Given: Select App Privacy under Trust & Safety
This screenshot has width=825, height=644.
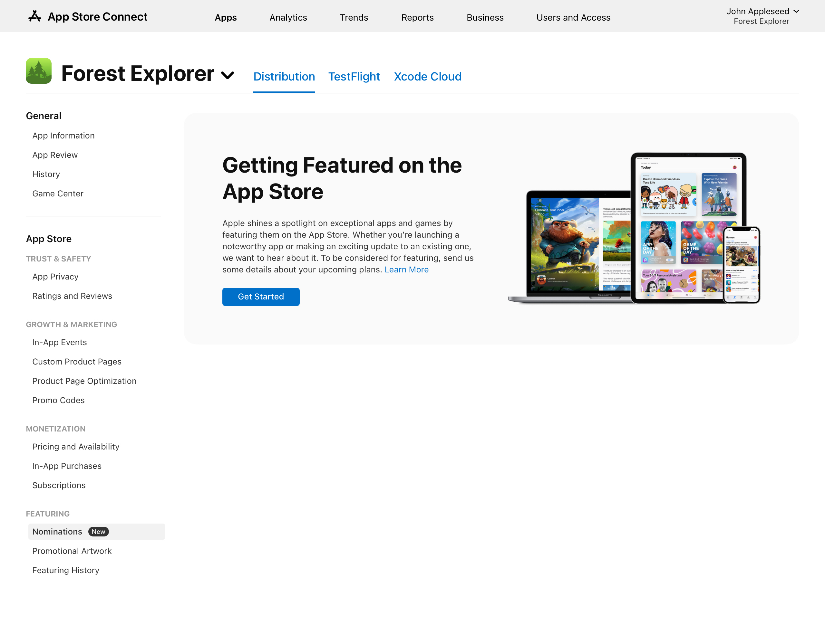Looking at the screenshot, I should pyautogui.click(x=55, y=276).
